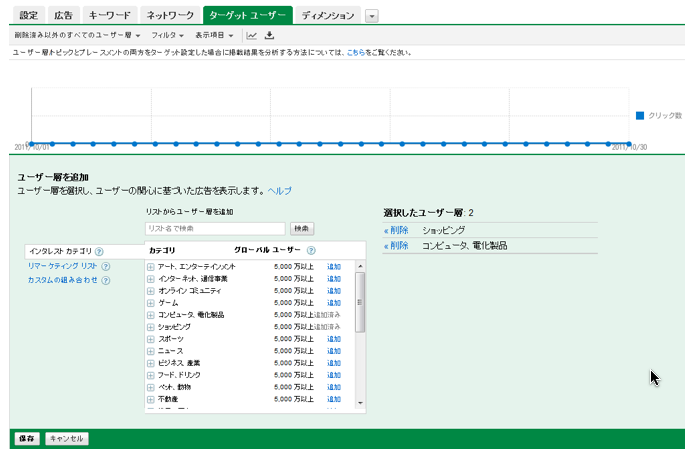This screenshot has width=692, height=455.
Task: Click the 検索 button
Action: pyautogui.click(x=302, y=229)
